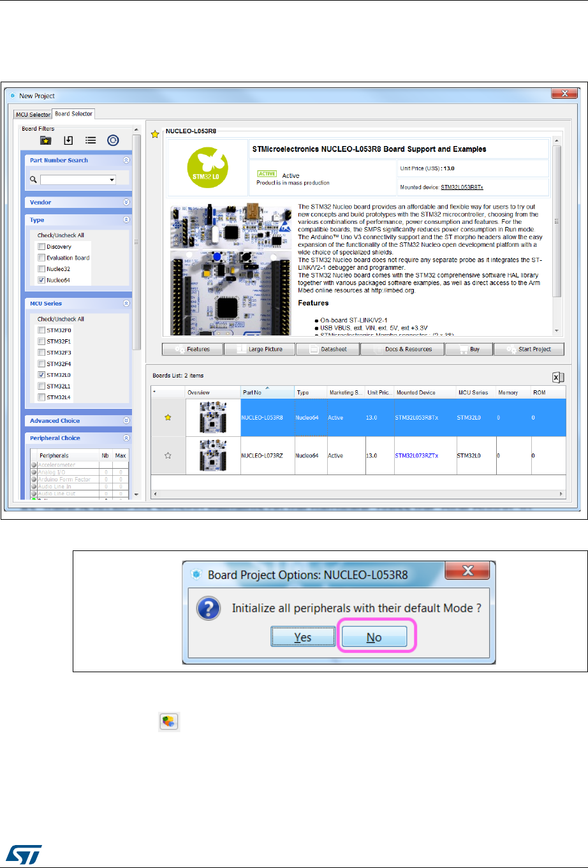The height and width of the screenshot is (868, 588).
Task: Collapse the Part Number Search section
Action: pyautogui.click(x=126, y=160)
